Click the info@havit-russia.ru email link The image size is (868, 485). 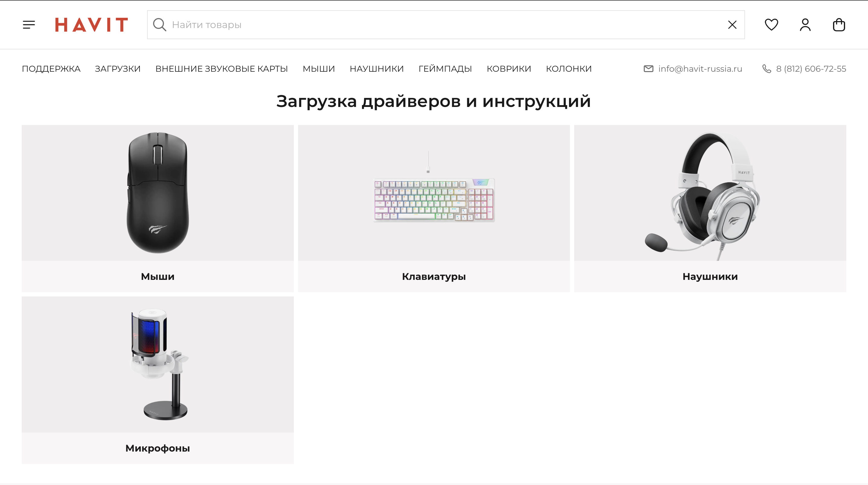700,69
